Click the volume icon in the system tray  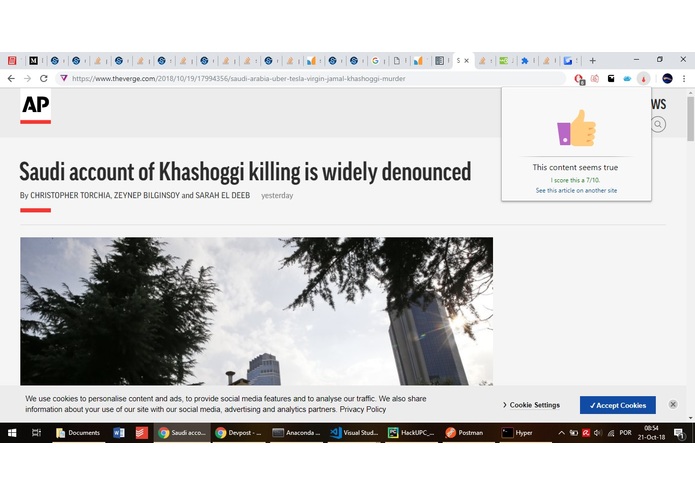[598, 433]
